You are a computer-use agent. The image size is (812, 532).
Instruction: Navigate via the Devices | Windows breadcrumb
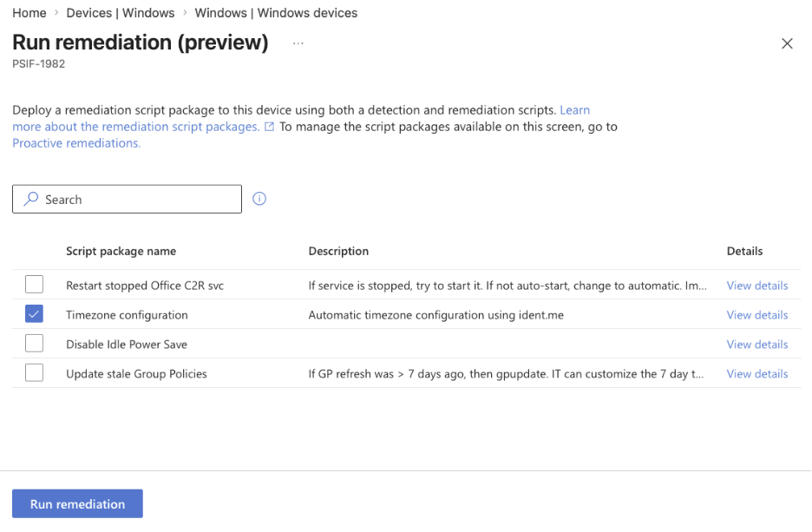[120, 13]
